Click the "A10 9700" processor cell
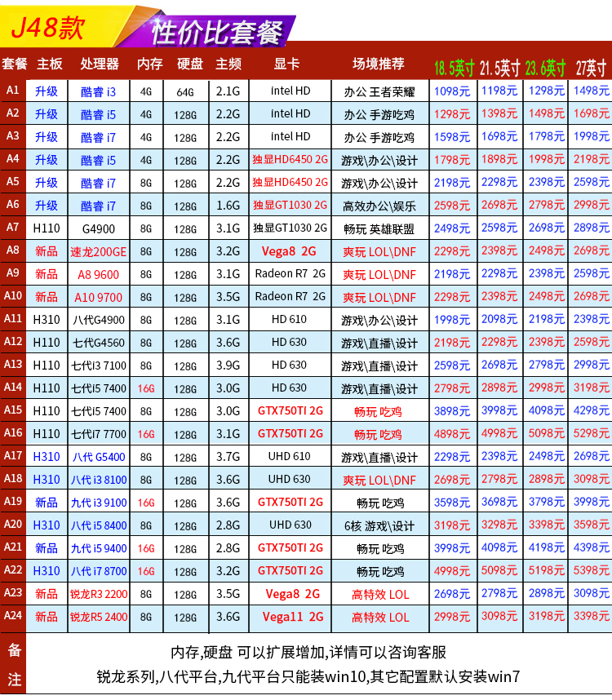Viewport: 612px width, 700px height. (98, 297)
